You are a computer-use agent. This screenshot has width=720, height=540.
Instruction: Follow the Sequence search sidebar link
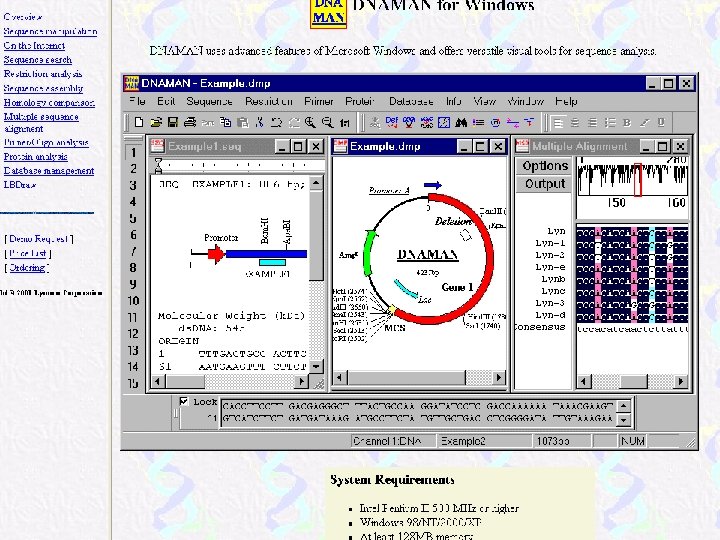coord(38,60)
